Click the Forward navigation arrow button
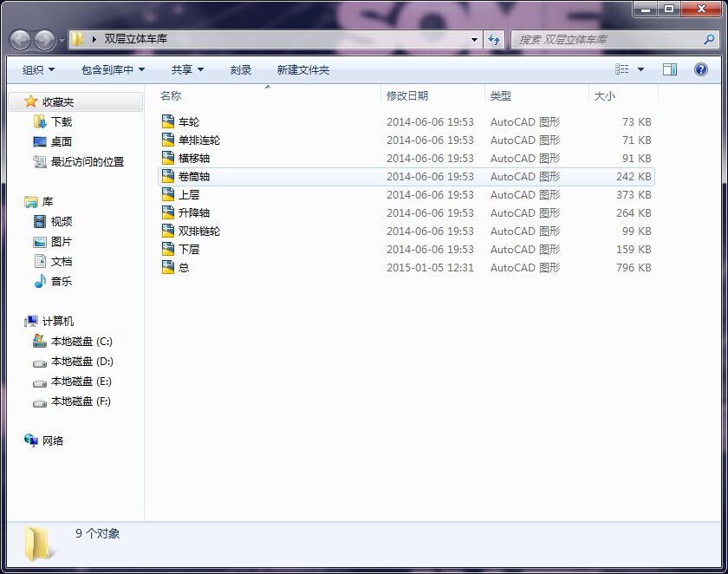The width and height of the screenshot is (728, 574). coord(44,40)
